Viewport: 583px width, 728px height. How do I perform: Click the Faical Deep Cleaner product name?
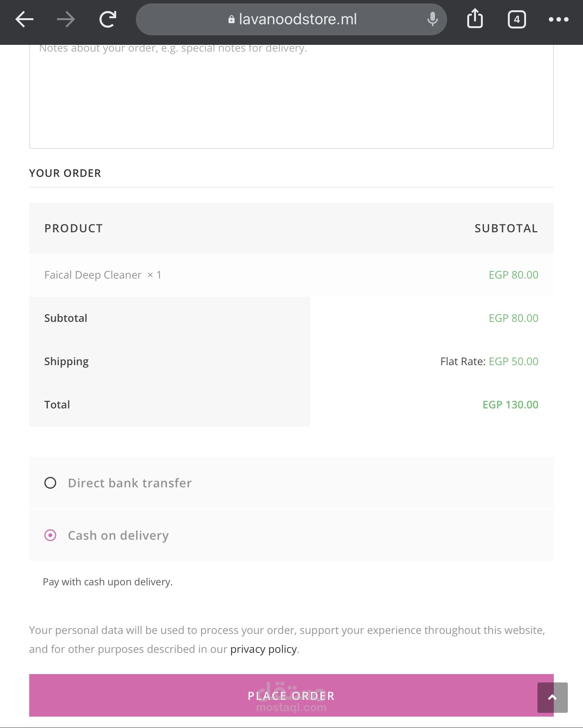coord(93,275)
